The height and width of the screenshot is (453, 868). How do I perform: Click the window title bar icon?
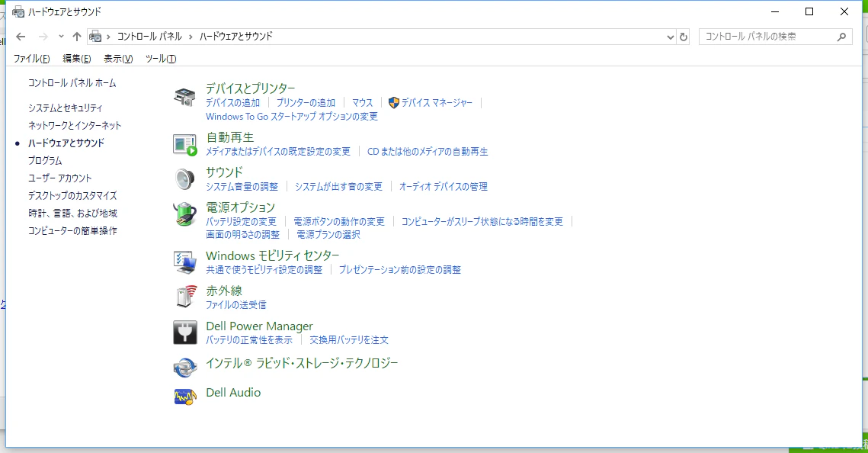(18, 11)
